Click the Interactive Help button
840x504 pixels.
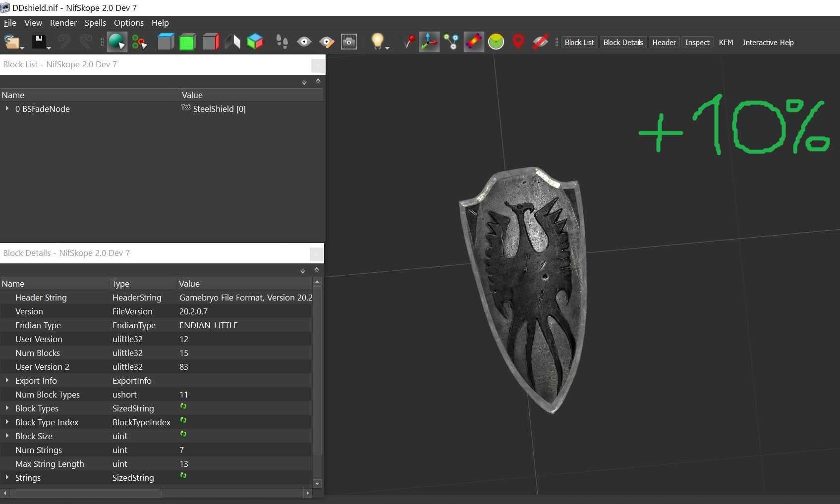(768, 43)
